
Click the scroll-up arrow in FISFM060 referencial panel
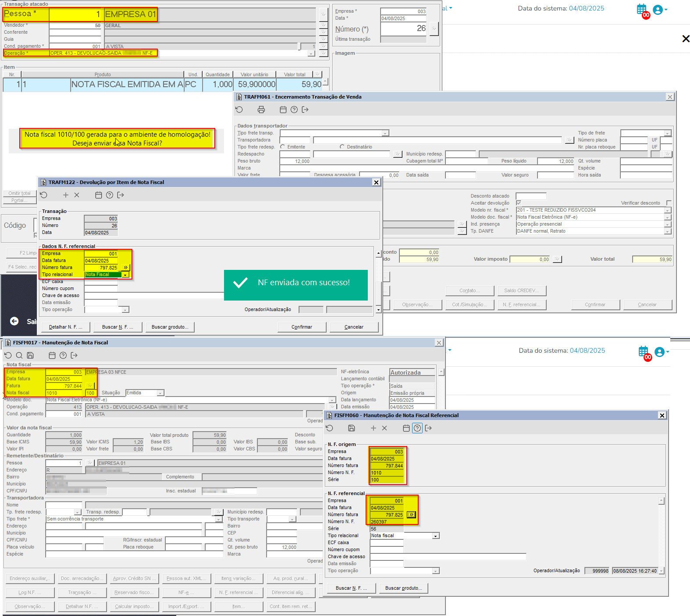tap(661, 500)
